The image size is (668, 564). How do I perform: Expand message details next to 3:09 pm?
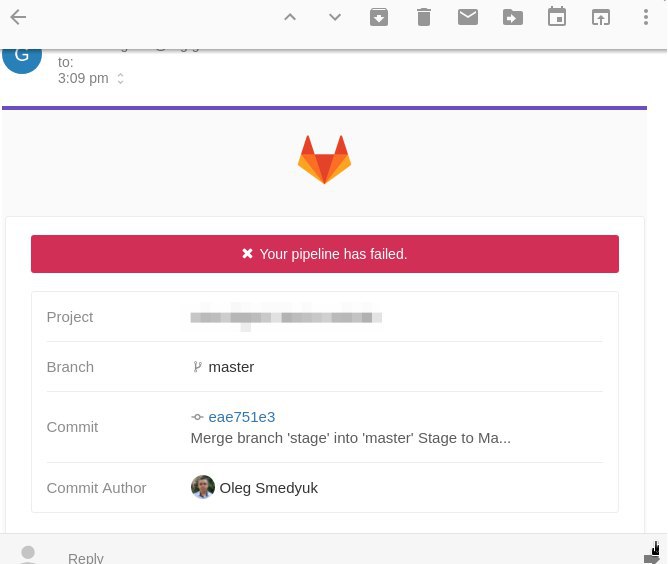coord(121,78)
